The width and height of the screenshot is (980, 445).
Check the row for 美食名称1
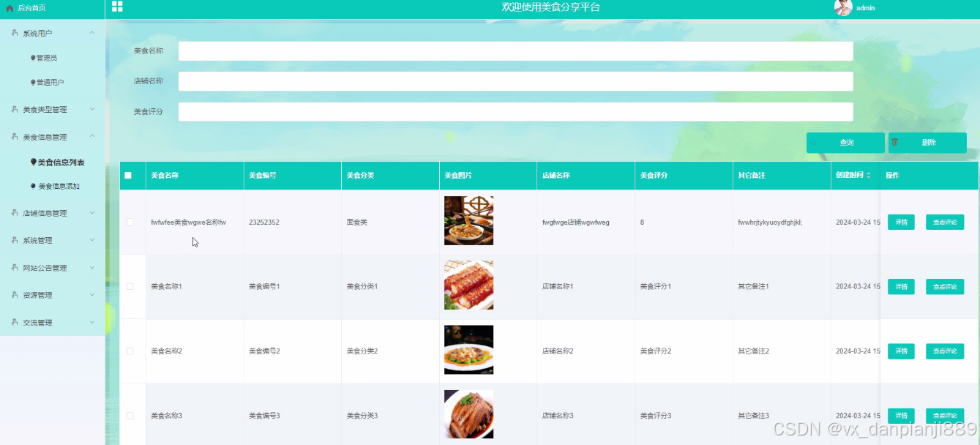click(x=130, y=286)
